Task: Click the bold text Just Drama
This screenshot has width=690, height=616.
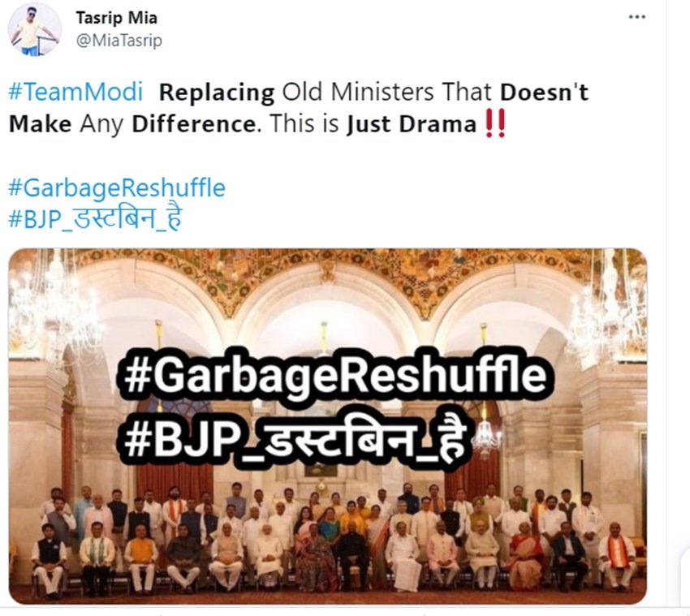Action: click(412, 124)
